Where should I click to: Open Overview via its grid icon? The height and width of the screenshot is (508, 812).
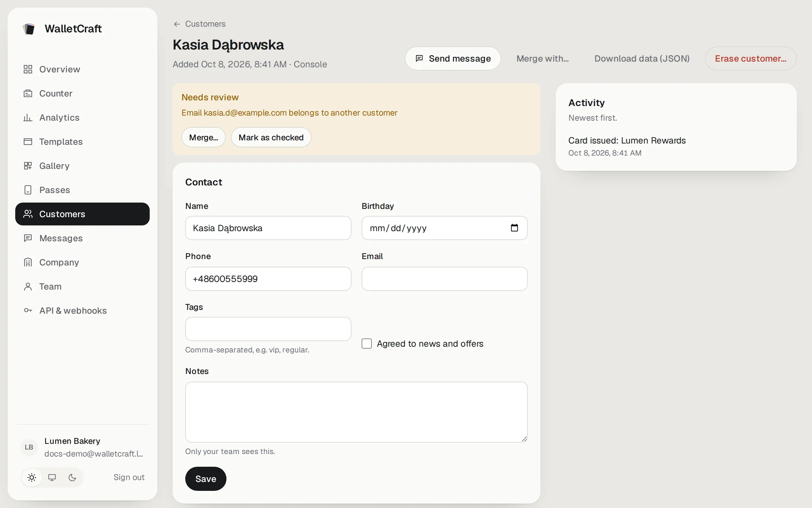(x=28, y=69)
